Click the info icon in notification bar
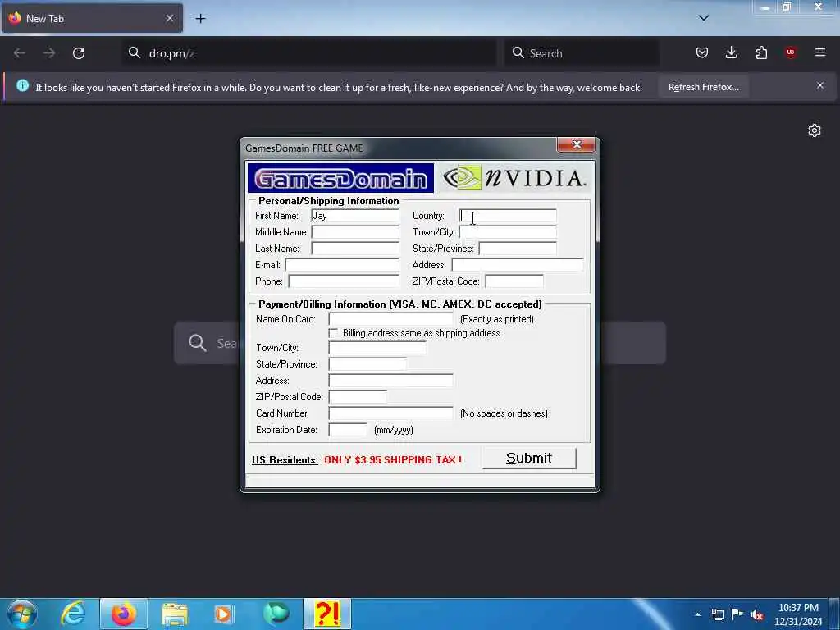Viewport: 840px width, 630px height. [x=22, y=85]
